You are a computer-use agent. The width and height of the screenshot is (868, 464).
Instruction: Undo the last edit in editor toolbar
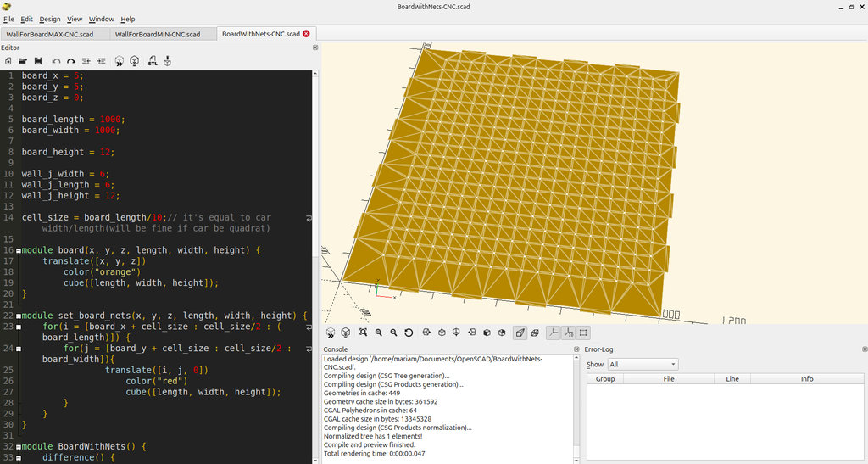56,61
